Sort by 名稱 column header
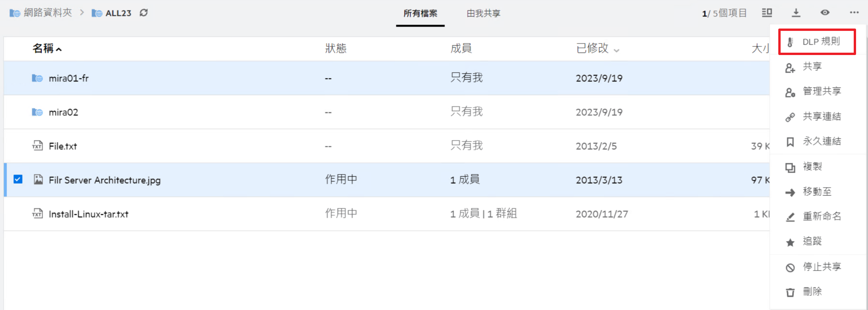Screen dimensions: 868x310 coord(43,49)
